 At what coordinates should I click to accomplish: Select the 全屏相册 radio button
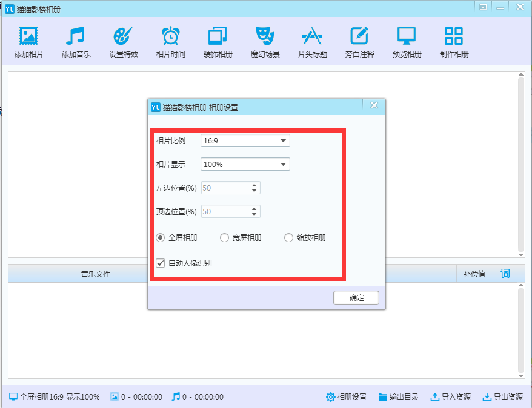click(160, 237)
